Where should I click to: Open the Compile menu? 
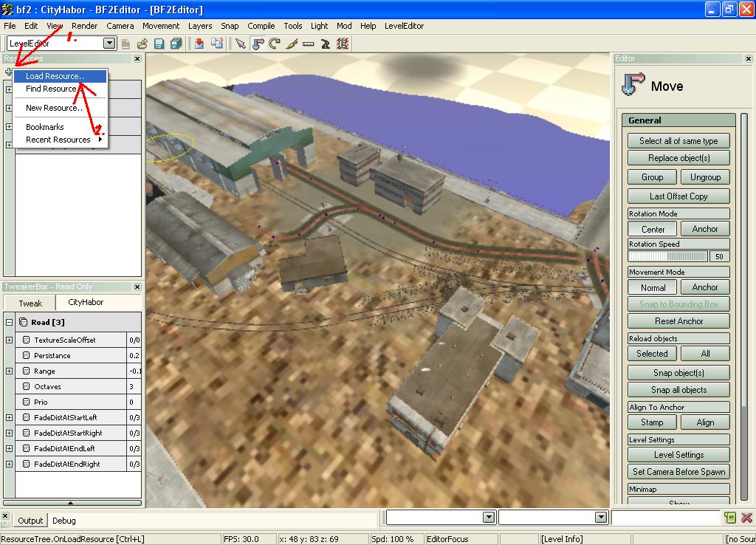261,26
